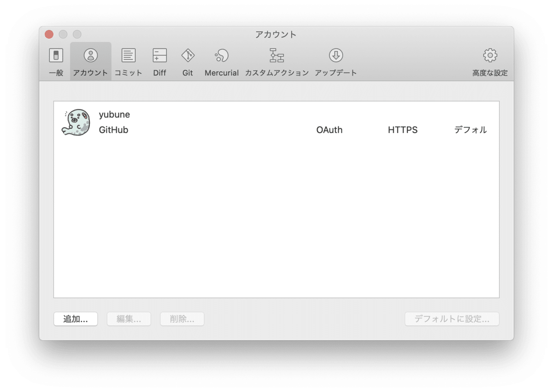Switch to the アカウント (Accounts) tab

(90, 61)
